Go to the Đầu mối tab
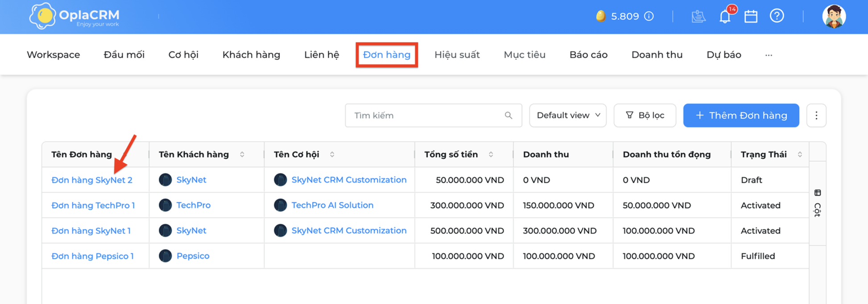868x304 pixels. [x=124, y=55]
